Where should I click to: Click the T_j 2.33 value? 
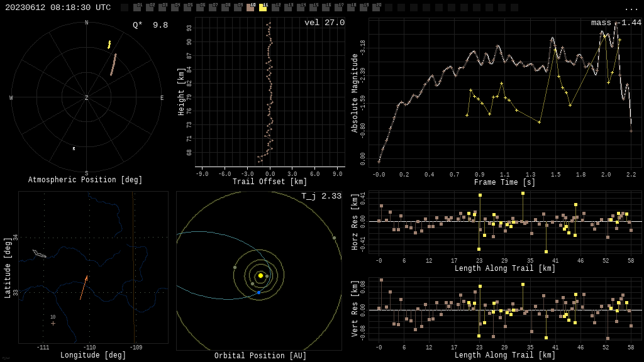coord(321,196)
